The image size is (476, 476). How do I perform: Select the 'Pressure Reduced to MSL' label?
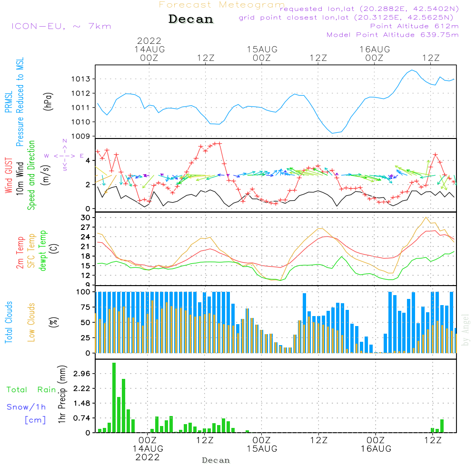tap(20, 102)
